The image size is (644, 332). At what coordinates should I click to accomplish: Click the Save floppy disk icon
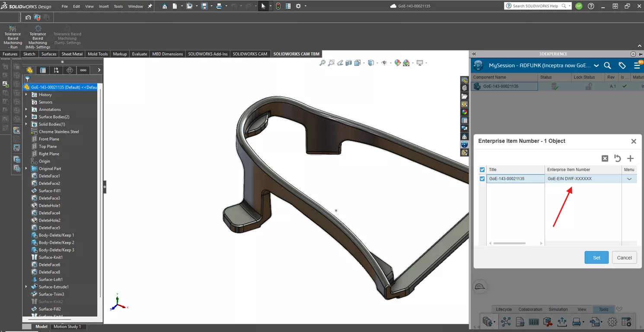[x=204, y=6]
